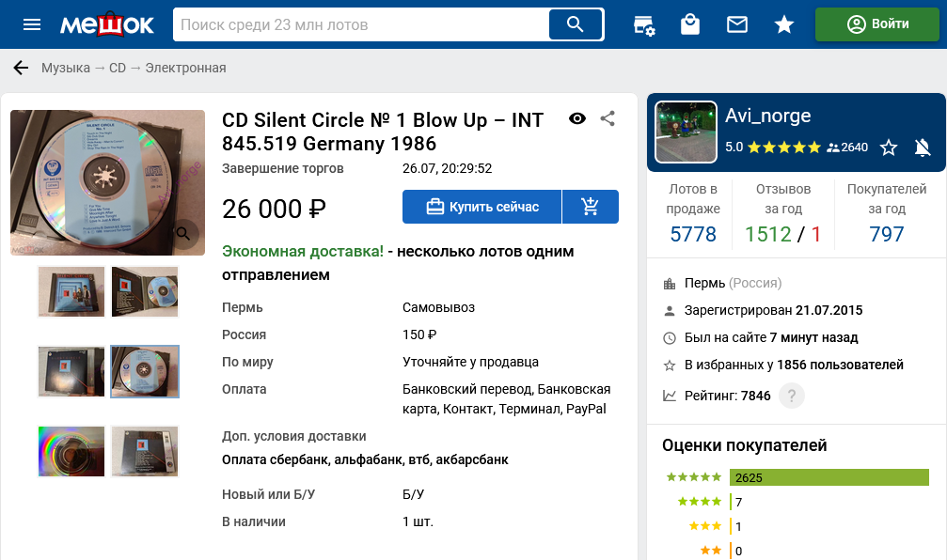Image resolution: width=947 pixels, height=560 pixels.
Task: Open delivery settings icon in header
Action: [644, 24]
